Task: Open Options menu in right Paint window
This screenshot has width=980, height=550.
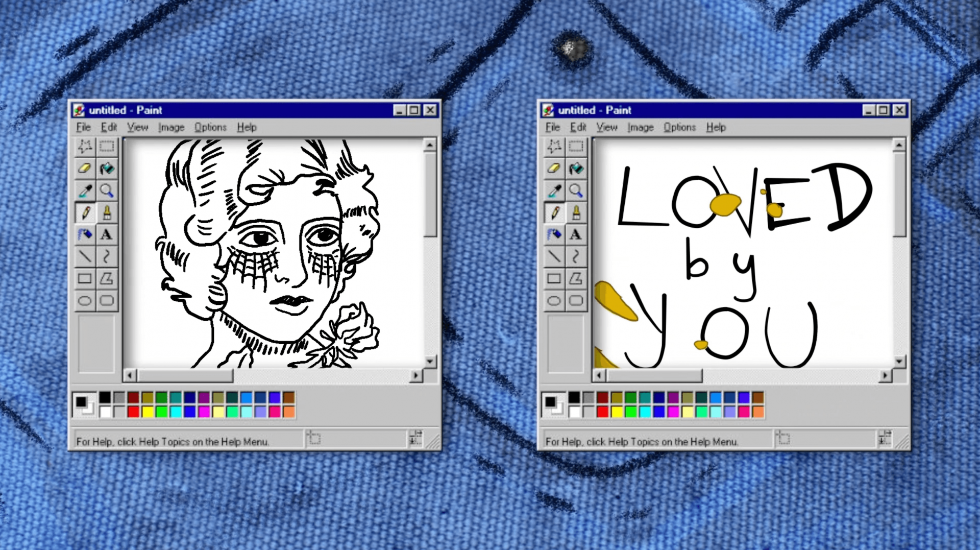Action: tap(680, 127)
